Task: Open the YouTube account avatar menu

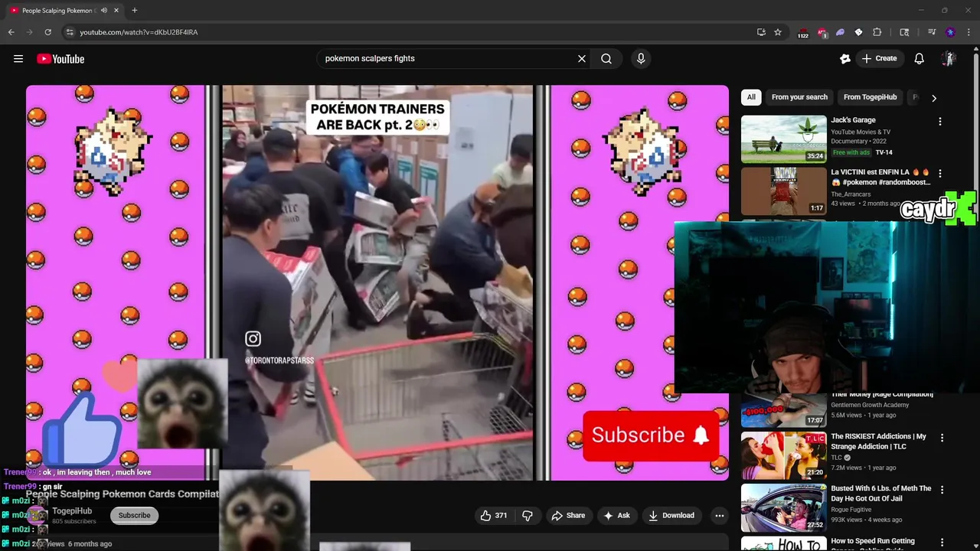Action: coord(948,58)
